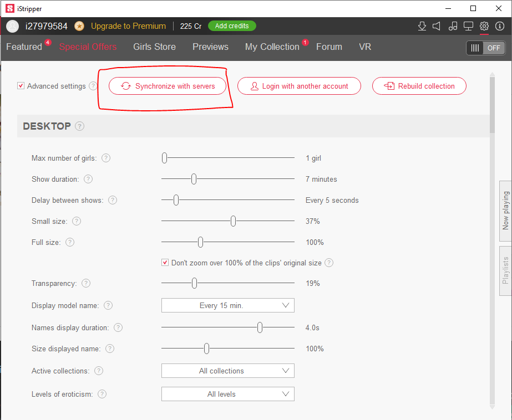Go to the Featured tab
The width and height of the screenshot is (512, 420).
[24, 47]
